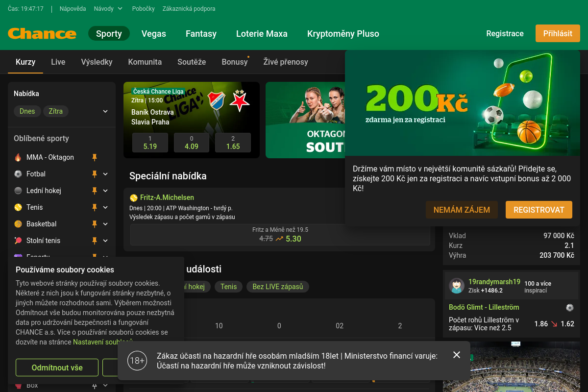Click the Lední hokej puck icon

point(18,191)
